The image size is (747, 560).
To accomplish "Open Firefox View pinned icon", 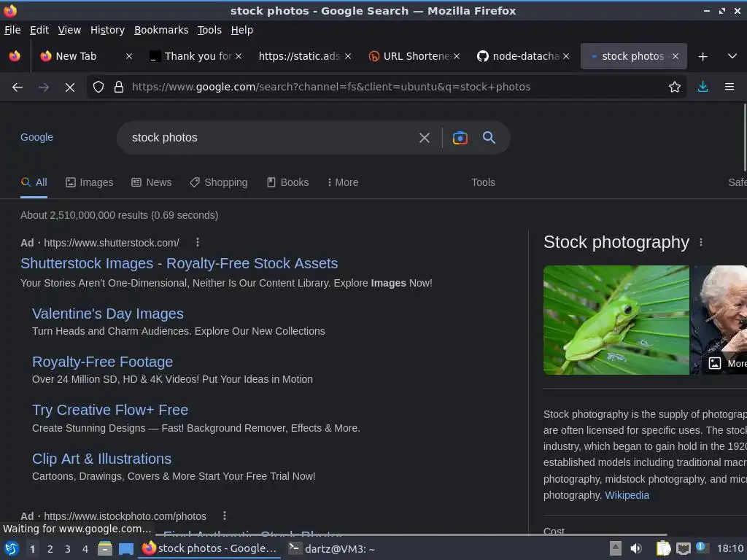I will pyautogui.click(x=15, y=56).
